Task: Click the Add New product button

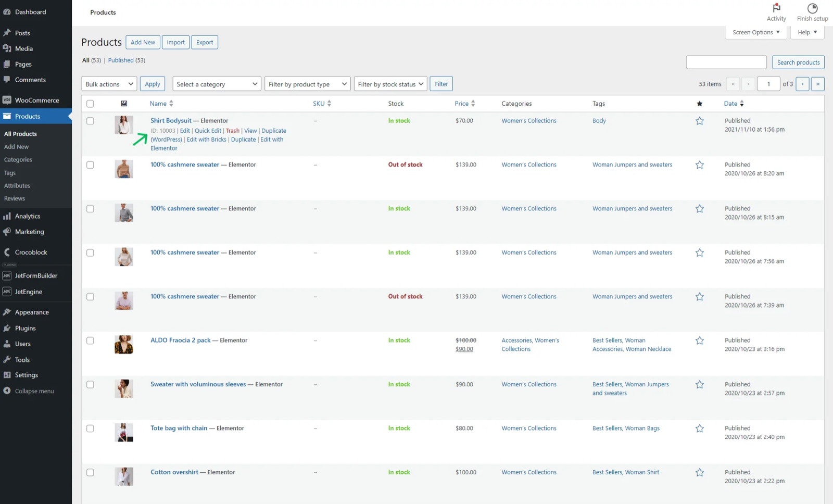Action: pyautogui.click(x=143, y=42)
